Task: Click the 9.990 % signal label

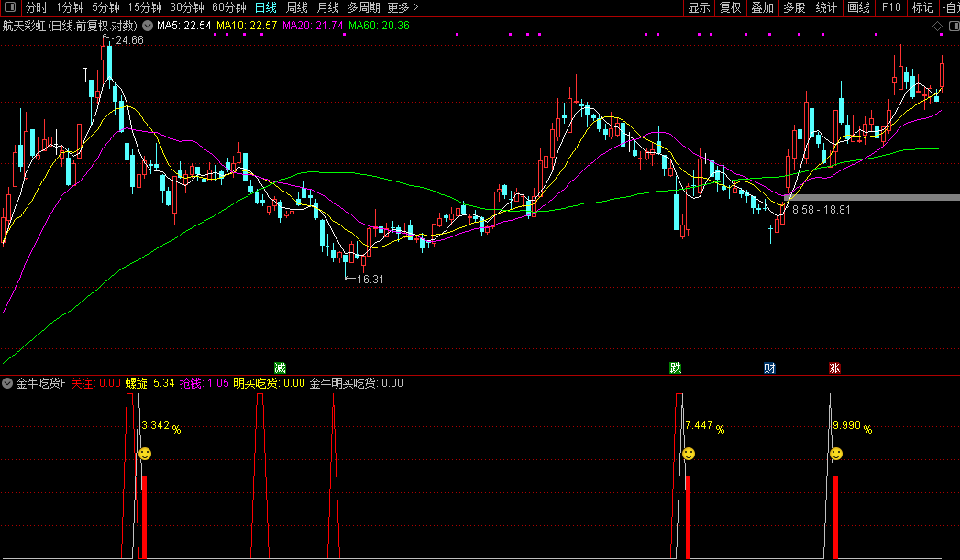Action: click(852, 426)
